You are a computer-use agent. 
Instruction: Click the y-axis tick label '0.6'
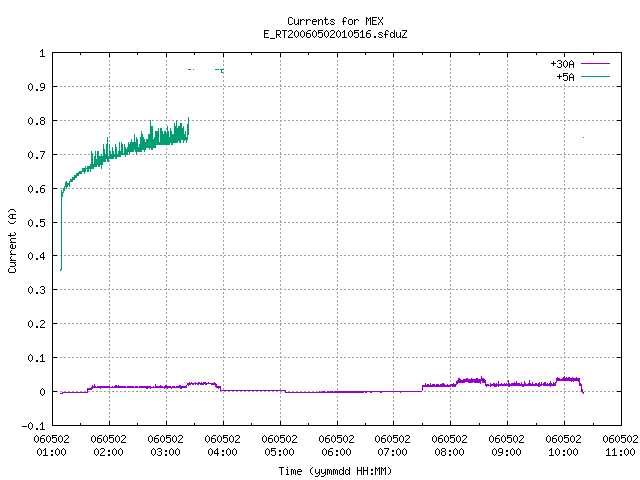pyautogui.click(x=36, y=189)
